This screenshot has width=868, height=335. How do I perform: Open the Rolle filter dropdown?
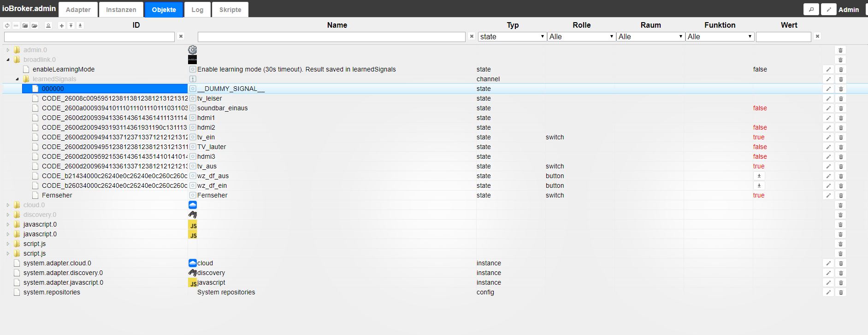(x=581, y=37)
